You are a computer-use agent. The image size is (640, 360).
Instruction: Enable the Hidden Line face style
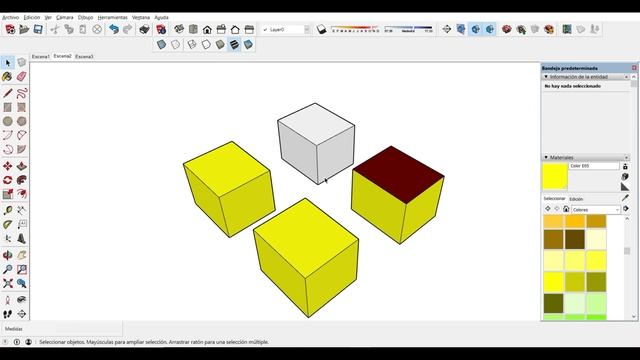click(206, 44)
